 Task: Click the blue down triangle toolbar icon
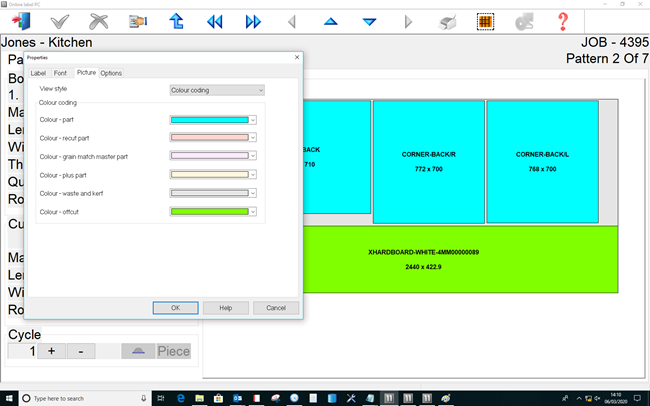[369, 20]
